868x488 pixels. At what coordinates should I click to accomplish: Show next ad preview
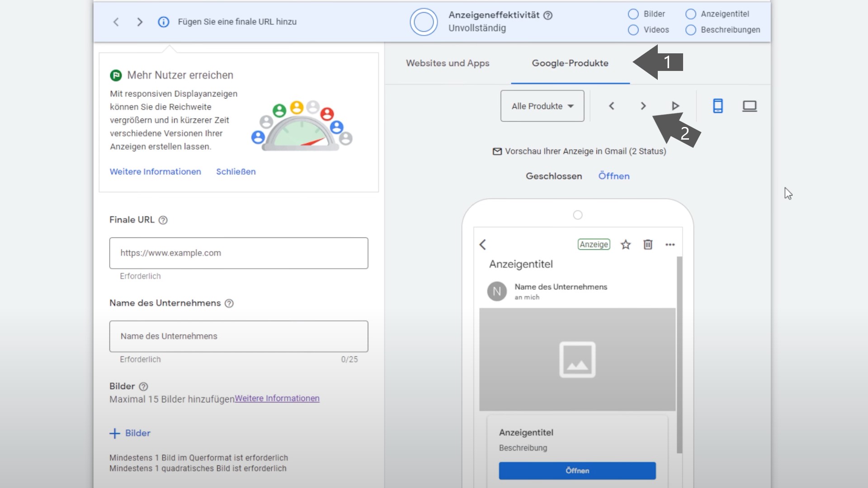point(643,106)
